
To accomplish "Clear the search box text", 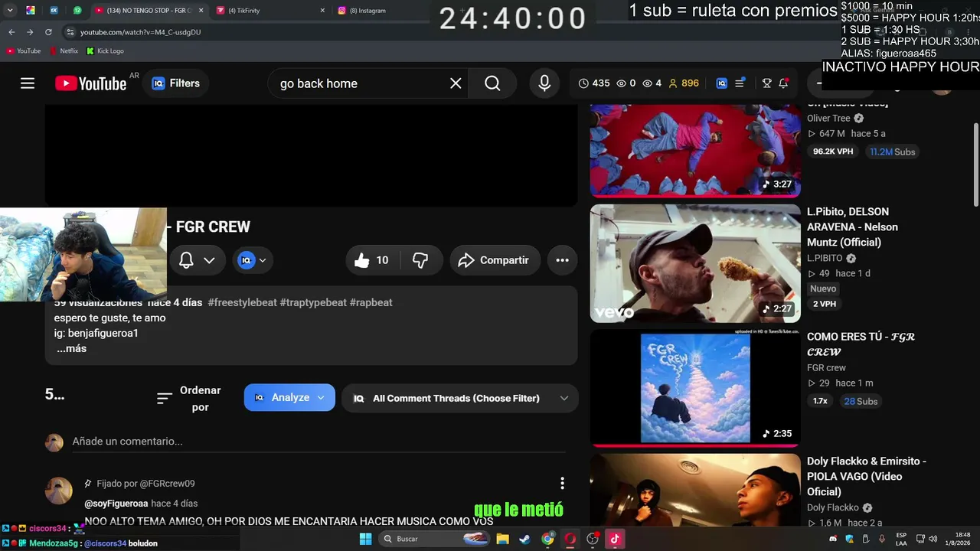I will (x=456, y=83).
